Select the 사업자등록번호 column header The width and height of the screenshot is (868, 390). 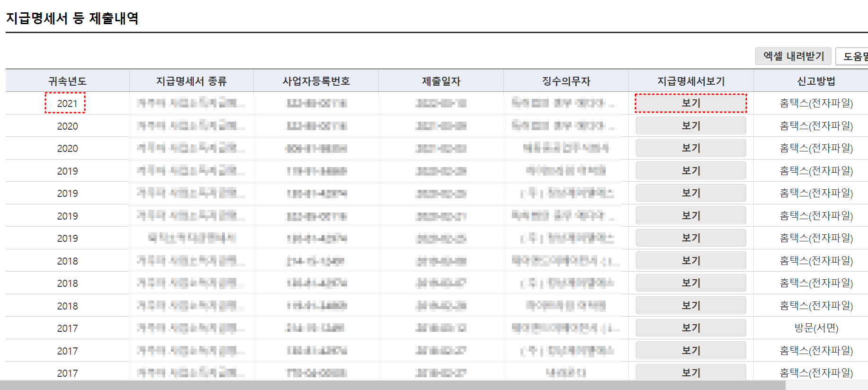click(316, 81)
